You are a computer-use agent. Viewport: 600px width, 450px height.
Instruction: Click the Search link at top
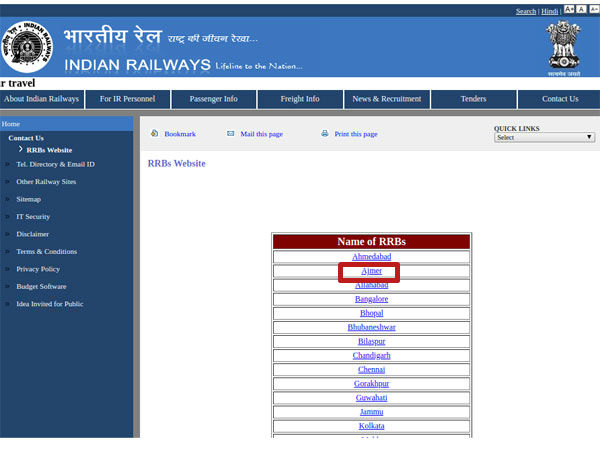tap(526, 11)
